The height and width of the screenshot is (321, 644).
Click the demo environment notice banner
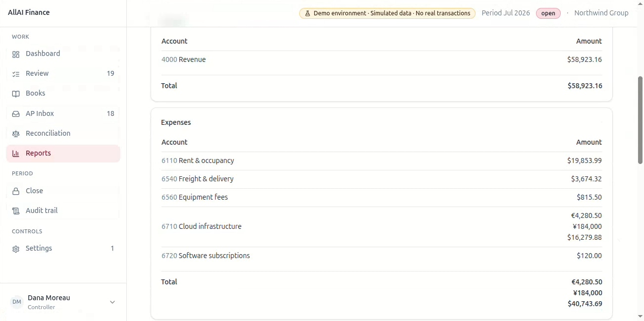pos(387,13)
